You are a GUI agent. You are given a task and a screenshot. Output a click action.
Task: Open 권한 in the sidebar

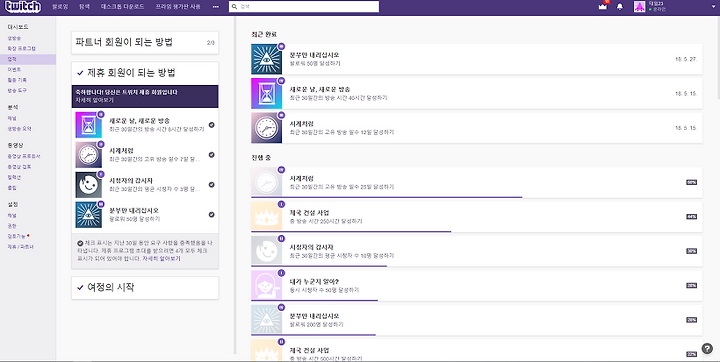tap(12, 226)
